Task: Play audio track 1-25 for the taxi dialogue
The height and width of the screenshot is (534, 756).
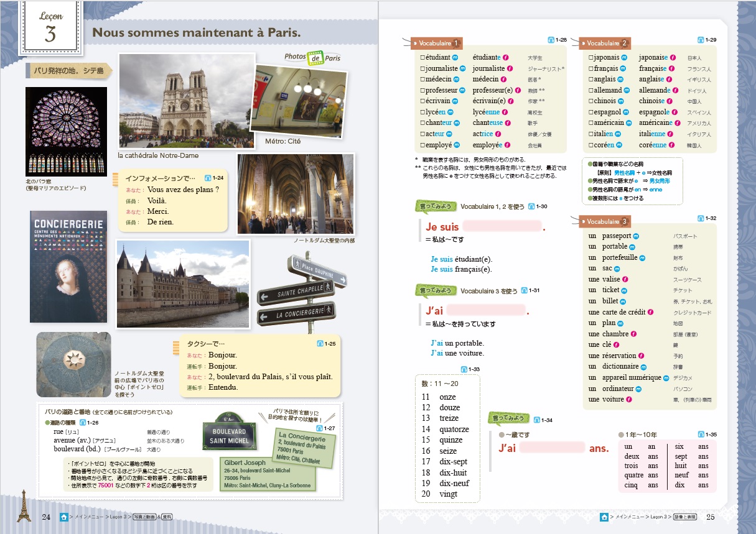Action: pos(320,343)
